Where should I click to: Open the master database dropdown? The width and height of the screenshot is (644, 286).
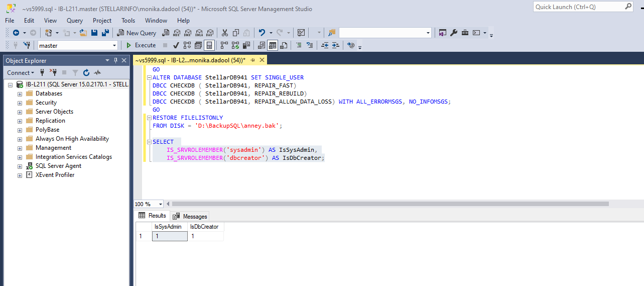coord(114,45)
